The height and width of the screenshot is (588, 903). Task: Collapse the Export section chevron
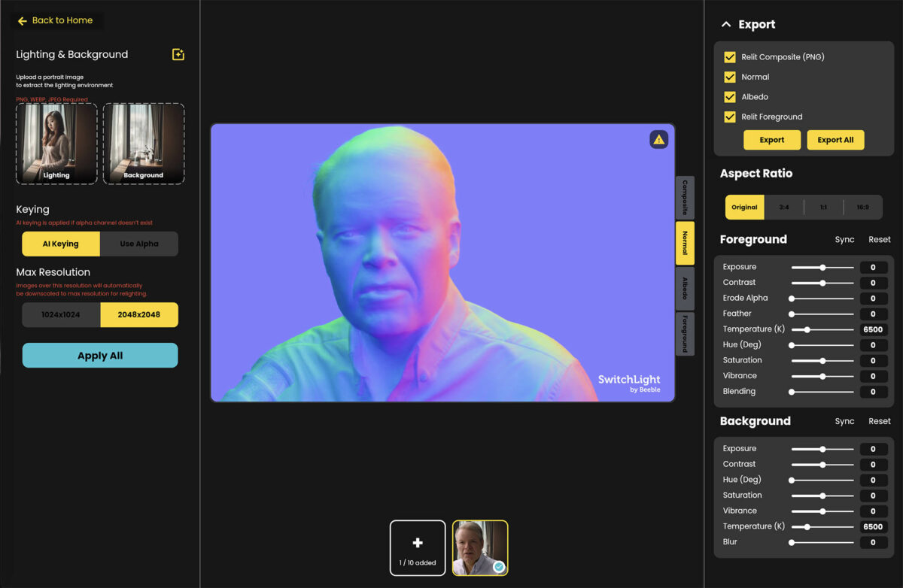[x=726, y=25]
